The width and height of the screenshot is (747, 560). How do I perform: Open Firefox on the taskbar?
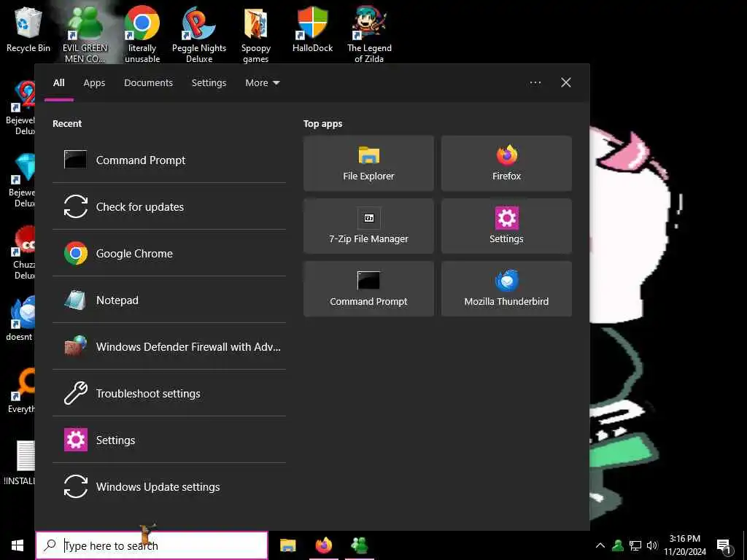tap(324, 545)
